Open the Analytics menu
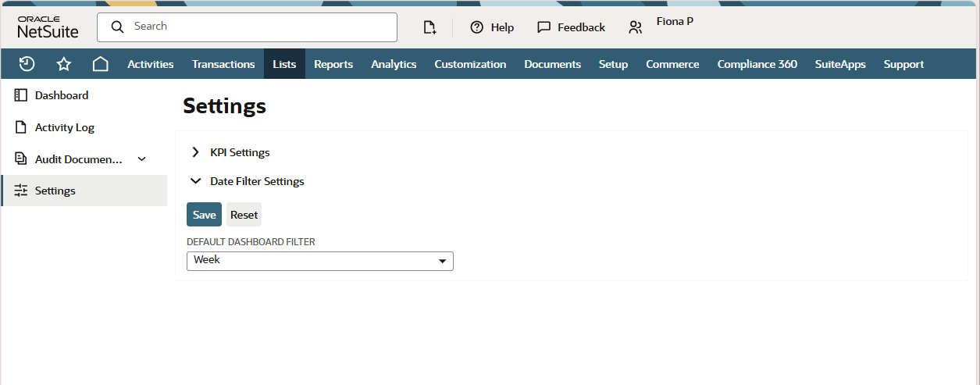980x385 pixels. click(x=394, y=64)
